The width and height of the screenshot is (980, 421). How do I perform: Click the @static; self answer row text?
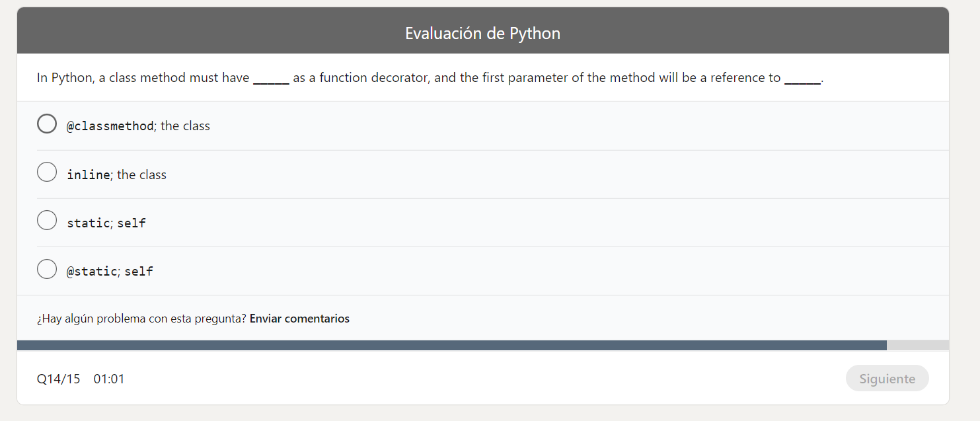click(110, 270)
